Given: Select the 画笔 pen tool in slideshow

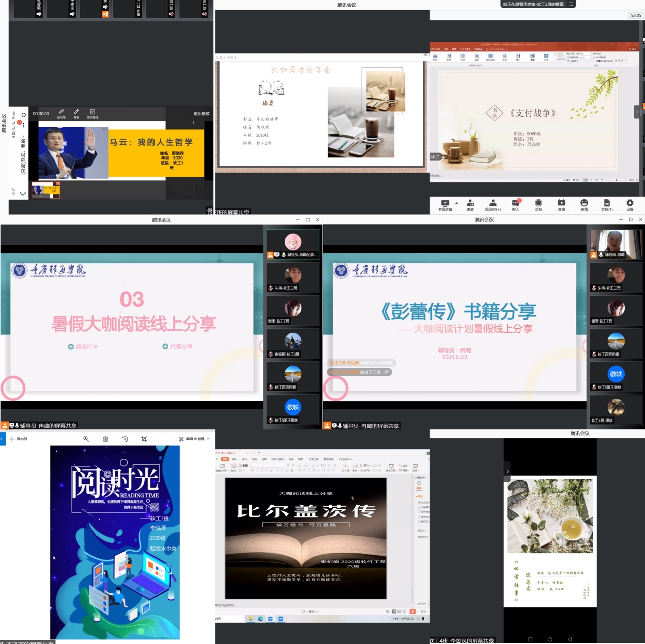Looking at the screenshot, I should (76, 113).
